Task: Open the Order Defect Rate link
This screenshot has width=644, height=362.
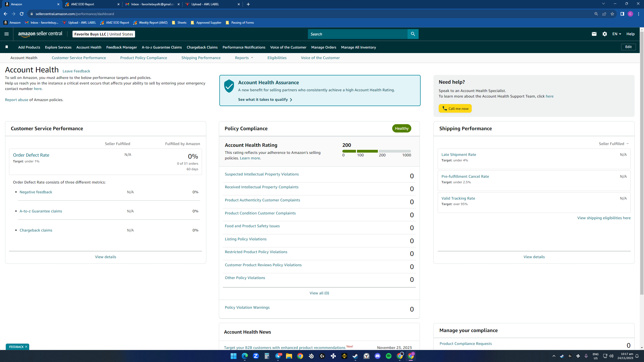Action: click(x=31, y=155)
